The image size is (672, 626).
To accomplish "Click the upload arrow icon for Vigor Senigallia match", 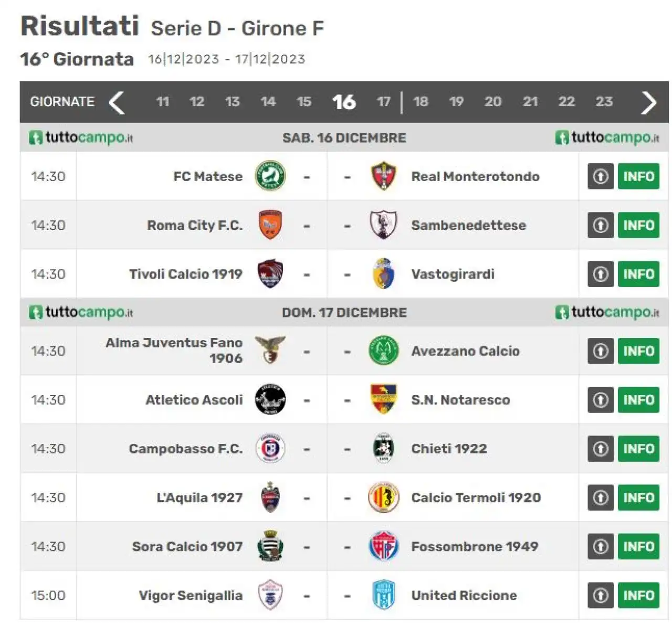I will (x=601, y=596).
